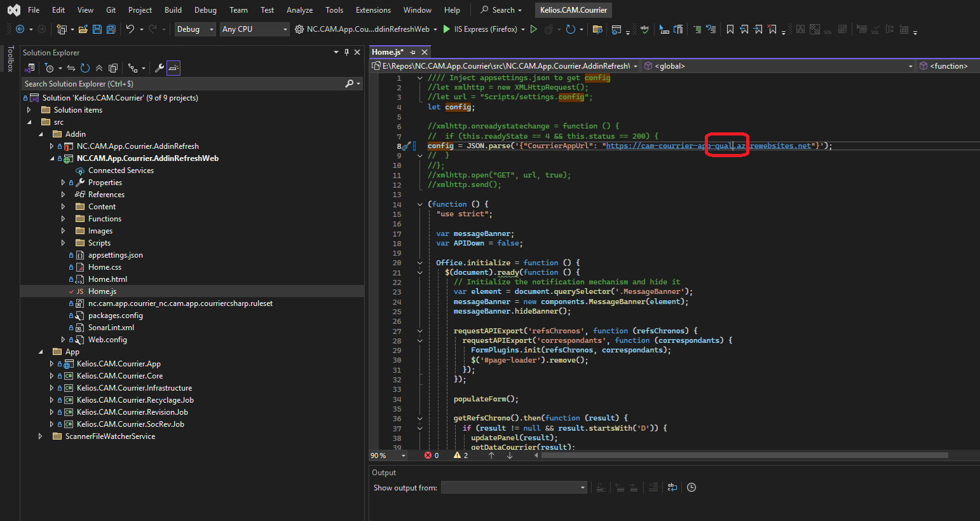Click Sync with Active Document icon
980x521 pixels.
71,68
